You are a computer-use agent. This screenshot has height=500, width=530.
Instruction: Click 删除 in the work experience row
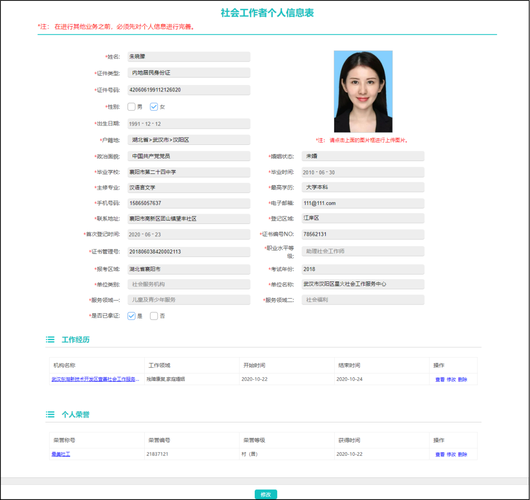click(x=462, y=379)
